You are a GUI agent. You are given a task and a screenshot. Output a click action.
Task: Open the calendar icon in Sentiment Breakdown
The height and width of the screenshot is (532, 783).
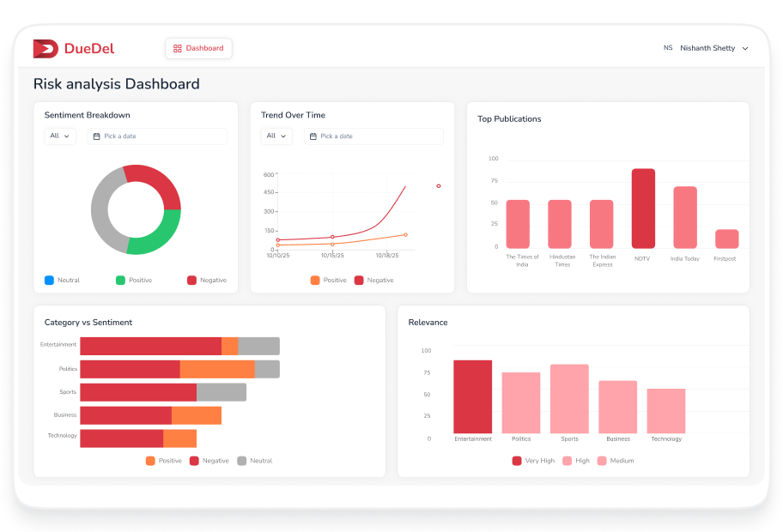tap(99, 136)
